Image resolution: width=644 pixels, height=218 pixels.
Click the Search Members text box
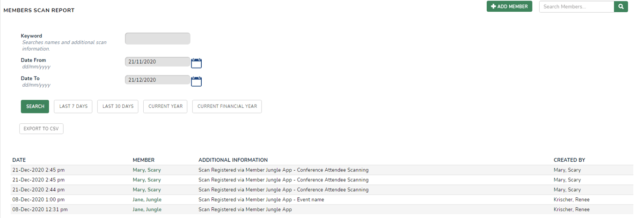(576, 7)
